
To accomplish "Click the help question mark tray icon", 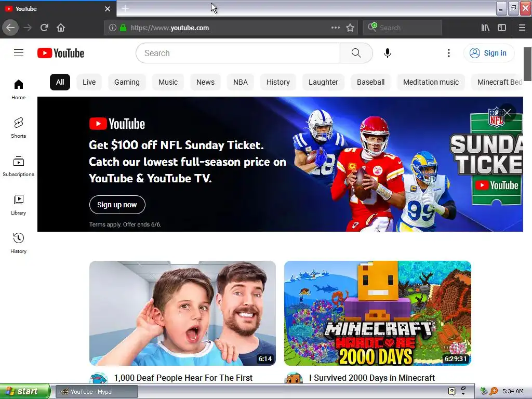I will click(451, 391).
